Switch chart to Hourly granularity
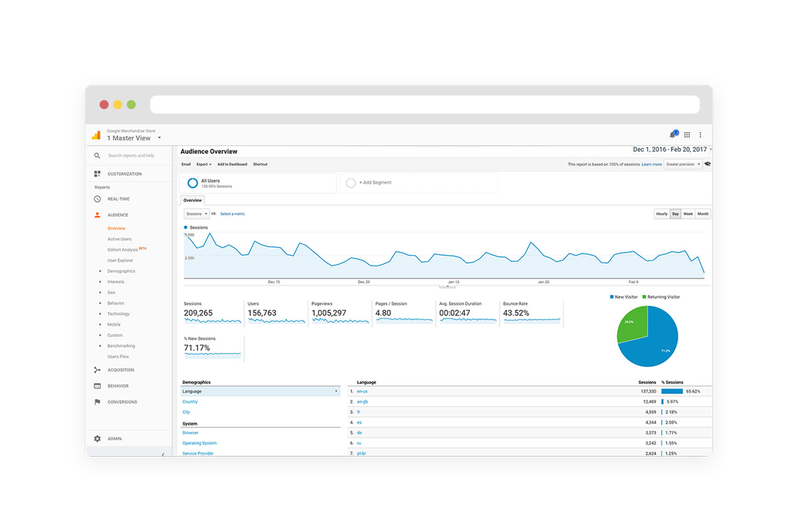 click(x=662, y=214)
